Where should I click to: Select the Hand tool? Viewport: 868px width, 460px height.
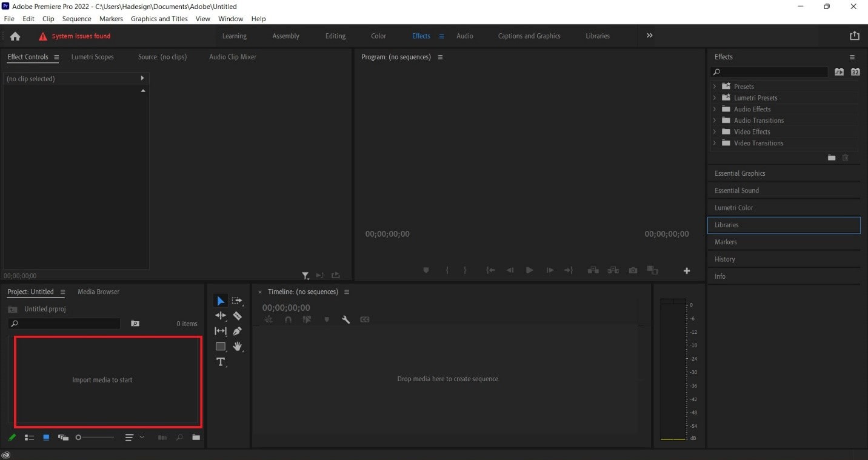(237, 347)
